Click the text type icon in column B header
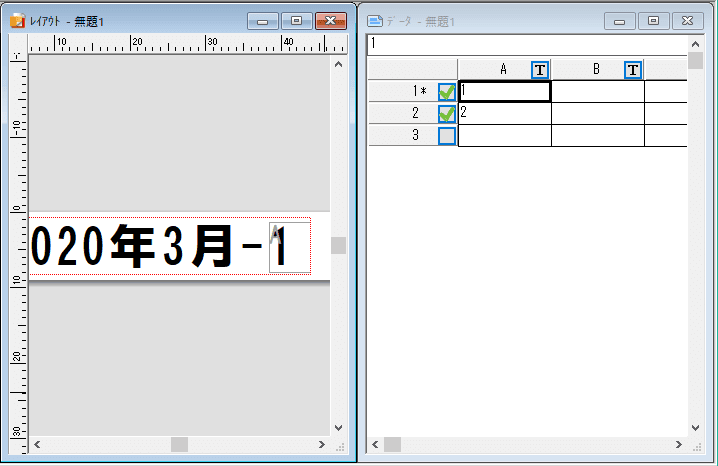Screen dimensions: 718x466 (633, 69)
